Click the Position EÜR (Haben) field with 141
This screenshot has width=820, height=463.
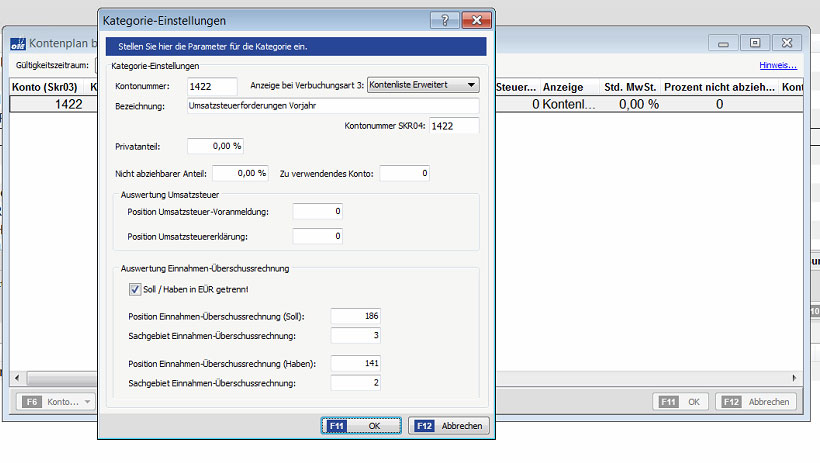356,363
